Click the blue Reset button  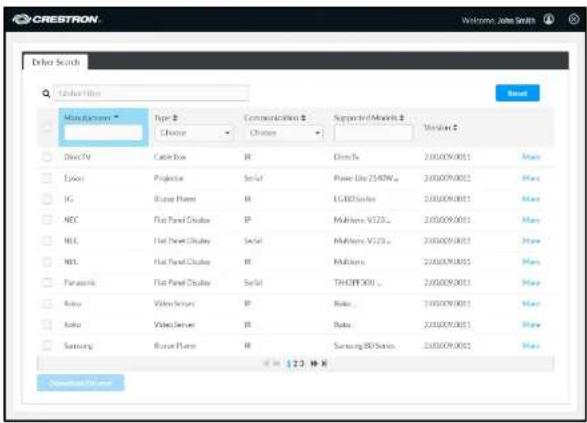(x=517, y=93)
